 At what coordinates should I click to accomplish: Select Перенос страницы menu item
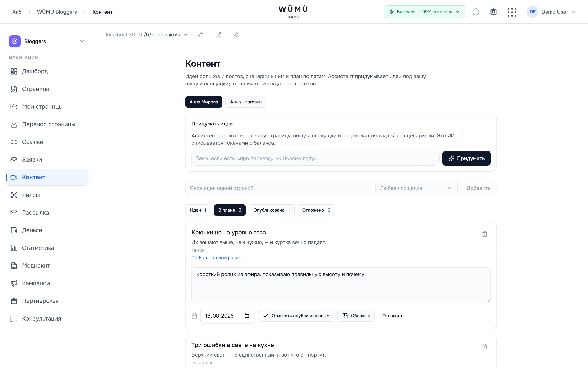(47, 124)
